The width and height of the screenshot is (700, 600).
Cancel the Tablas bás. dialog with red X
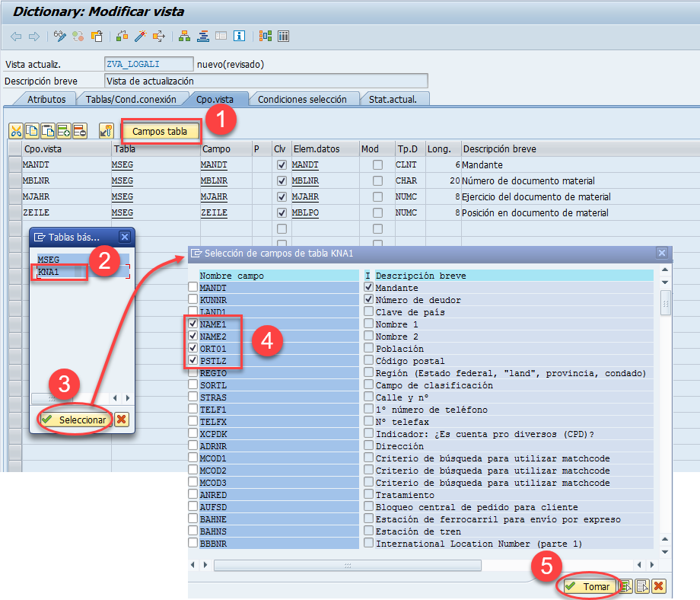click(x=122, y=420)
